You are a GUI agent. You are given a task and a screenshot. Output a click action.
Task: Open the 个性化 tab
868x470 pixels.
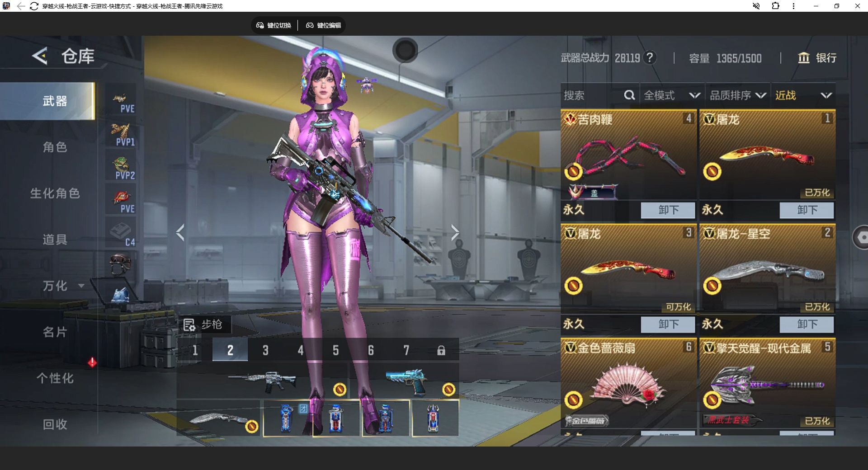coord(55,378)
